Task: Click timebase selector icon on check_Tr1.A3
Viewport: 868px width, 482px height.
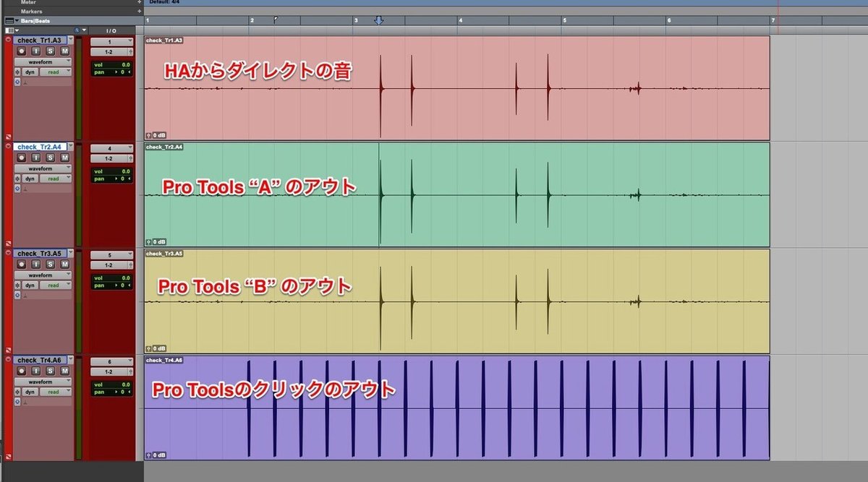Action: 17,82
